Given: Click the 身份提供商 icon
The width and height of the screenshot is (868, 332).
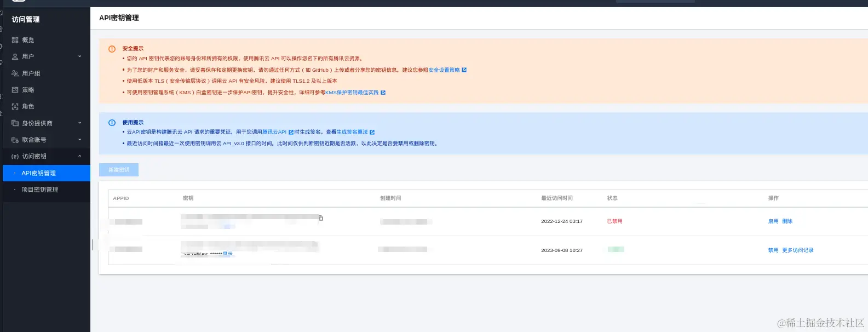Looking at the screenshot, I should pos(15,123).
